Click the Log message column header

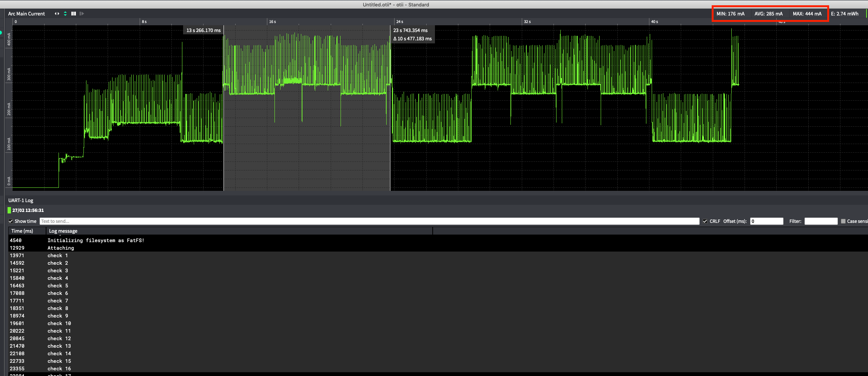coord(239,231)
